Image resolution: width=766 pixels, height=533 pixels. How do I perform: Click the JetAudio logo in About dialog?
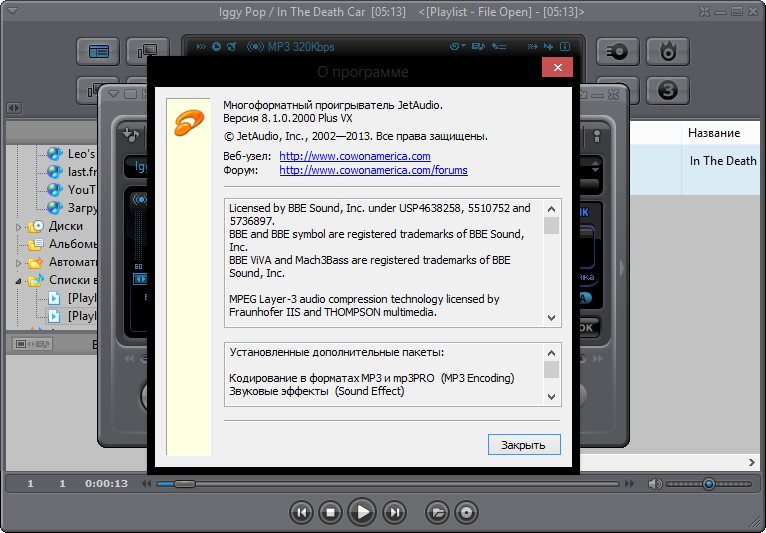[x=189, y=122]
